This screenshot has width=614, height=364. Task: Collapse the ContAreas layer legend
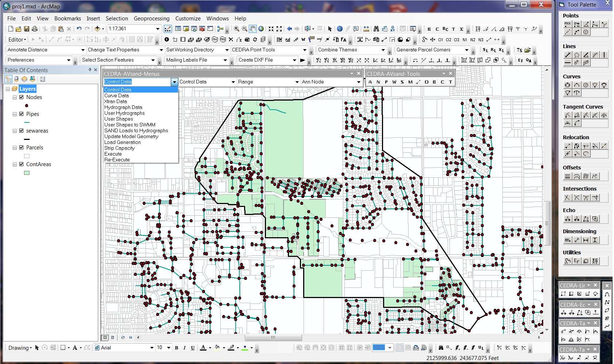click(15, 164)
